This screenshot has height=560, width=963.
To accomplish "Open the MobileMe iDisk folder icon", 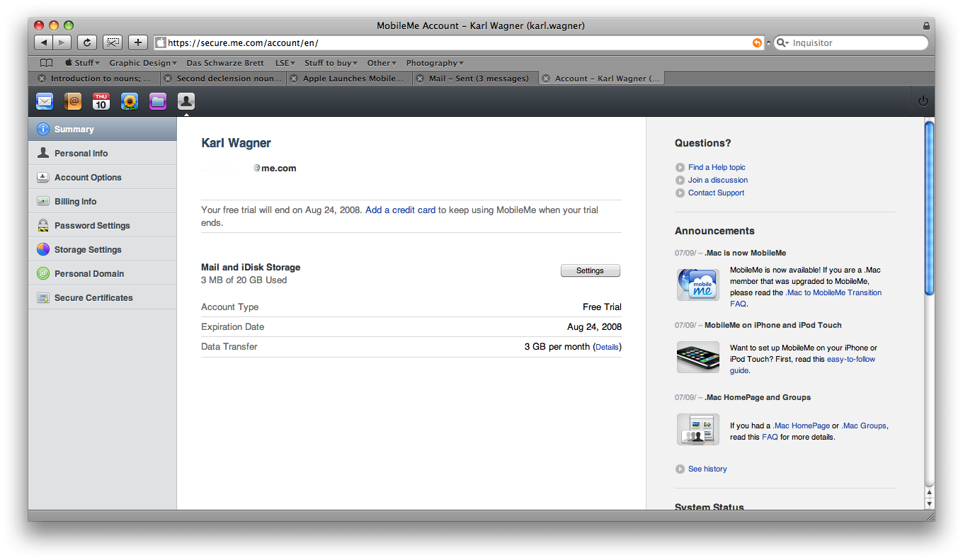I will (x=158, y=102).
